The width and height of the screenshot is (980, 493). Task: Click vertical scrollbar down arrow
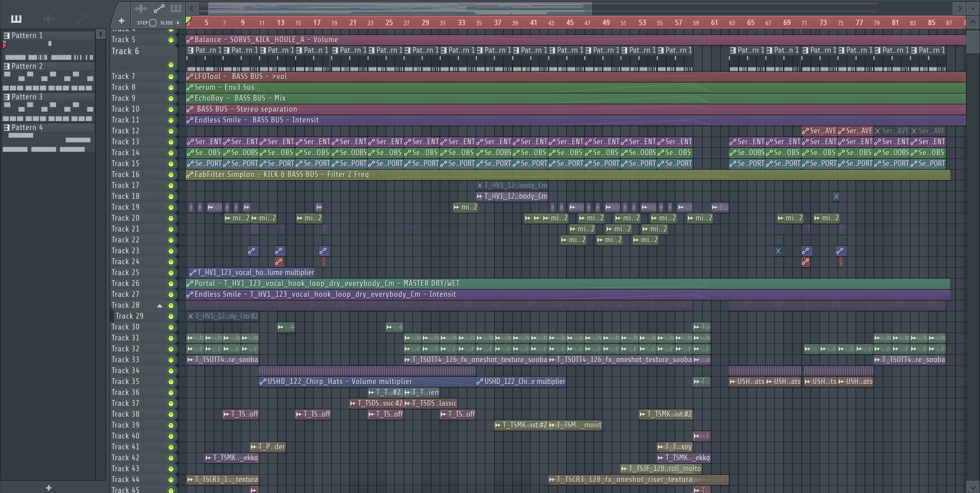click(973, 487)
